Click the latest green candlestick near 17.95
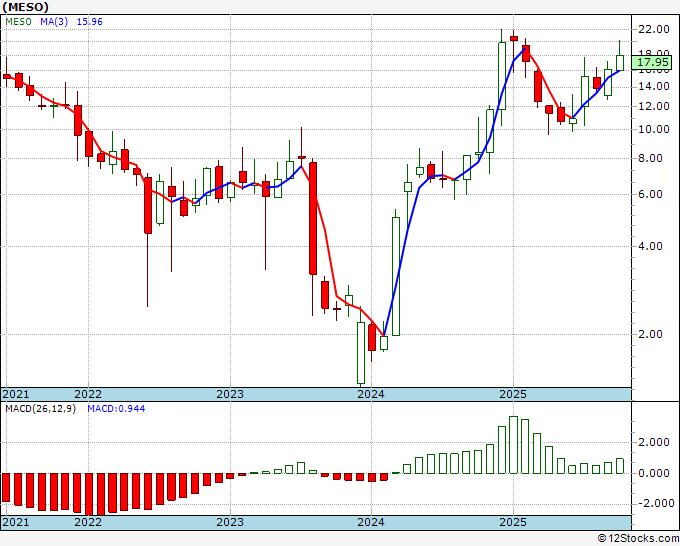This screenshot has width=680, height=546. point(620,62)
